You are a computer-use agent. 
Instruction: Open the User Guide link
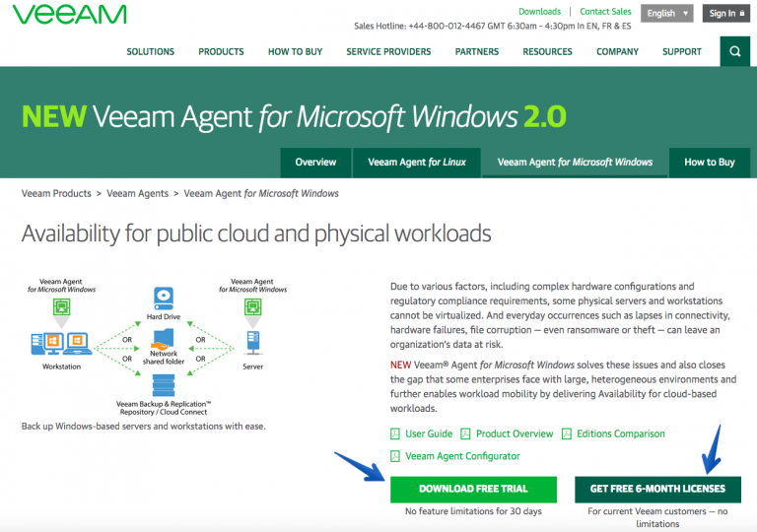pyautogui.click(x=429, y=433)
